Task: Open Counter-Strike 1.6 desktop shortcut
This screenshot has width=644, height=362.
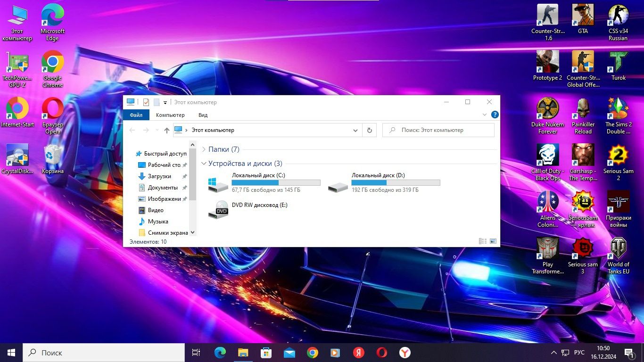Action: pyautogui.click(x=548, y=22)
